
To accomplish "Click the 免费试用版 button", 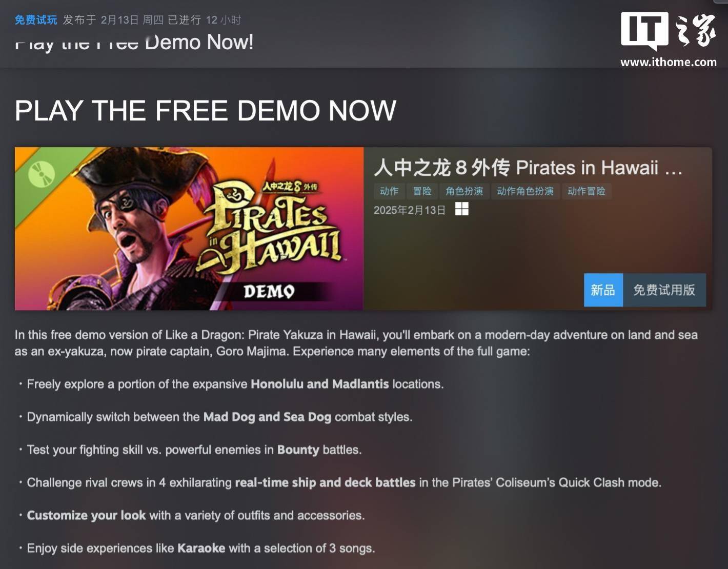I will tap(664, 290).
